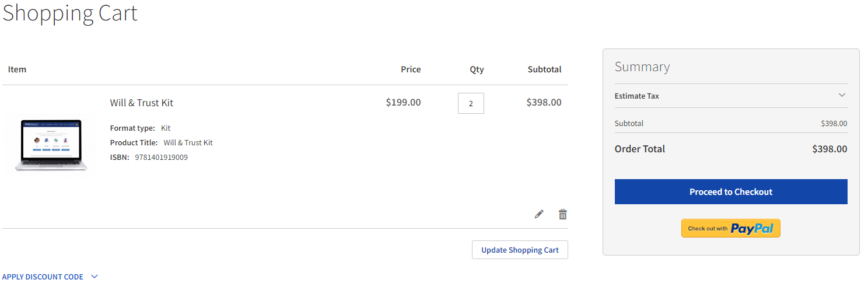This screenshot has width=868, height=283.
Task: Click the quantity input box
Action: click(471, 103)
